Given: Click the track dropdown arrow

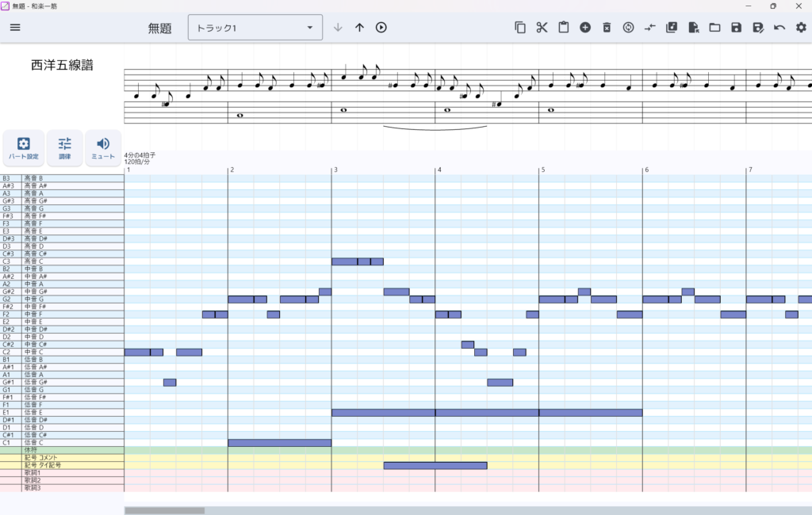Looking at the screenshot, I should (x=310, y=28).
